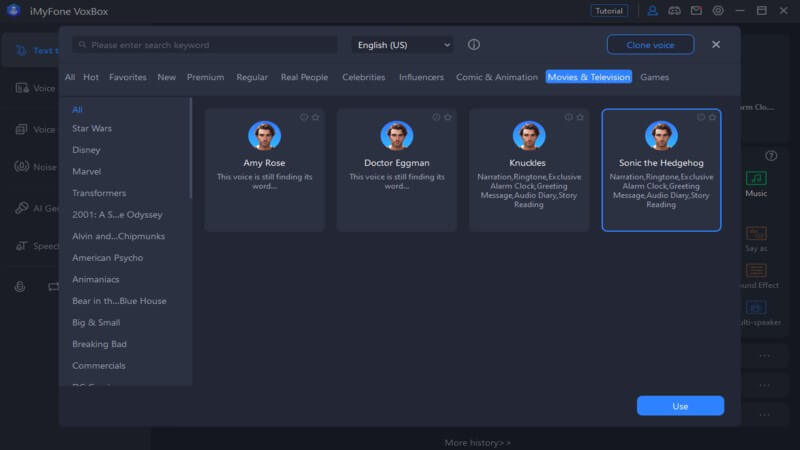Viewport: 800px width, 450px height.
Task: Select the Doctor Eggman voice avatar
Action: 396,135
